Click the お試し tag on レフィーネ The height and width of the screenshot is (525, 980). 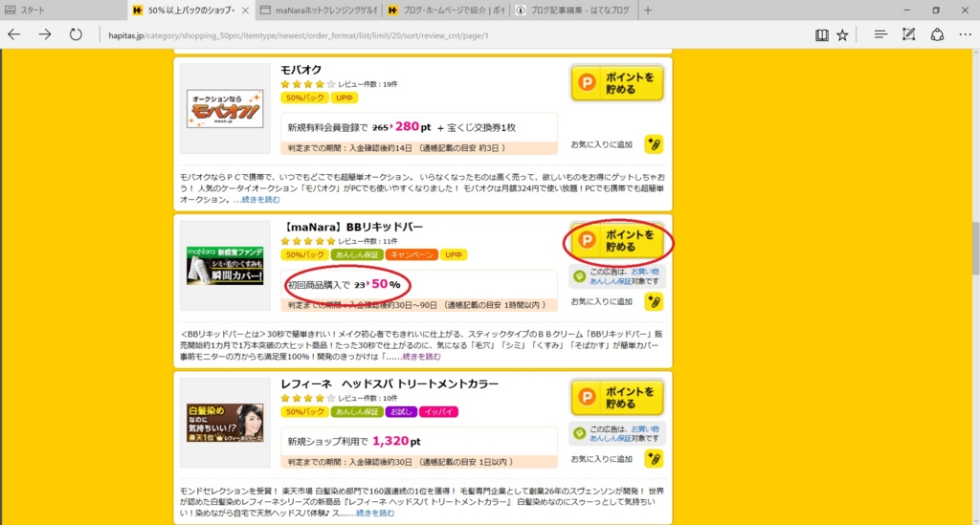(401, 412)
